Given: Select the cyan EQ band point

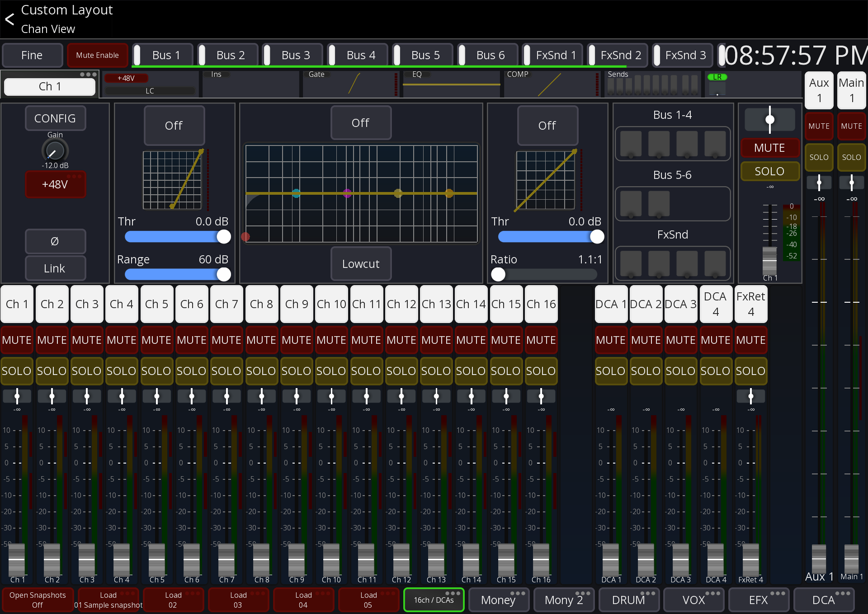Looking at the screenshot, I should pyautogui.click(x=296, y=193).
